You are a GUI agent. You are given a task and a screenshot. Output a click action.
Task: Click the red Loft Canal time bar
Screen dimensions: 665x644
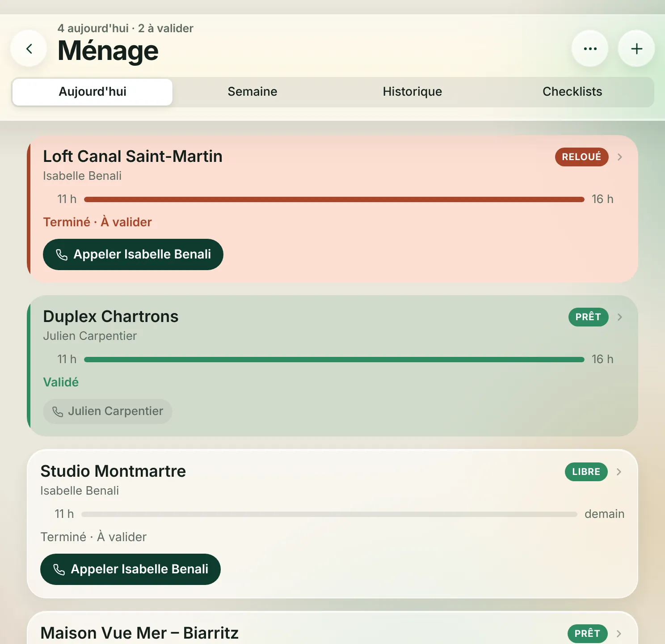click(x=334, y=199)
